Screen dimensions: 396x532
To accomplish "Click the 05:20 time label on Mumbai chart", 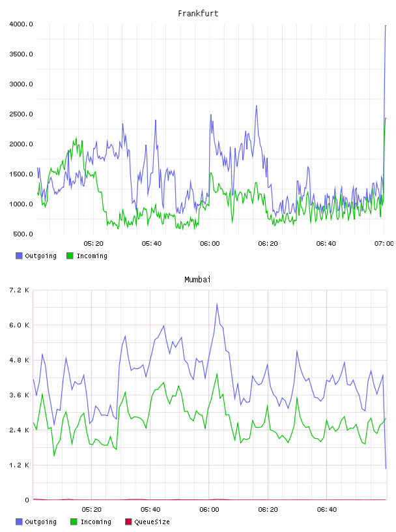I will [92, 510].
